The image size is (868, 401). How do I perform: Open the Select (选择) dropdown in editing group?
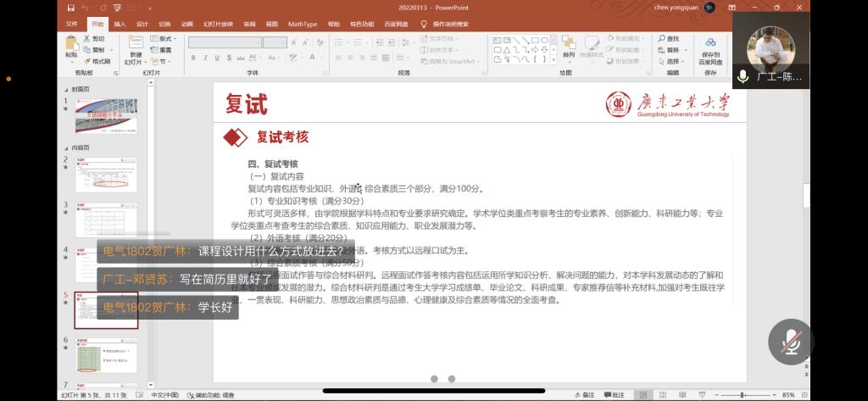pos(671,61)
